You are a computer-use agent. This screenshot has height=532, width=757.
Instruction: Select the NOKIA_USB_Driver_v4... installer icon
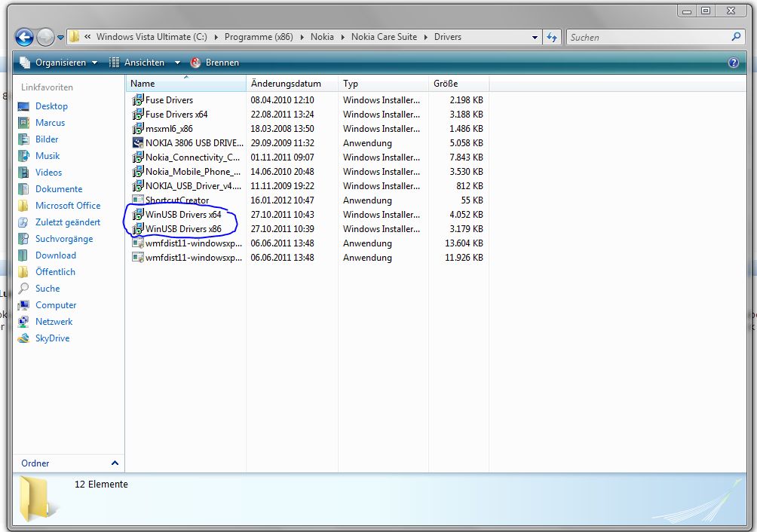137,185
